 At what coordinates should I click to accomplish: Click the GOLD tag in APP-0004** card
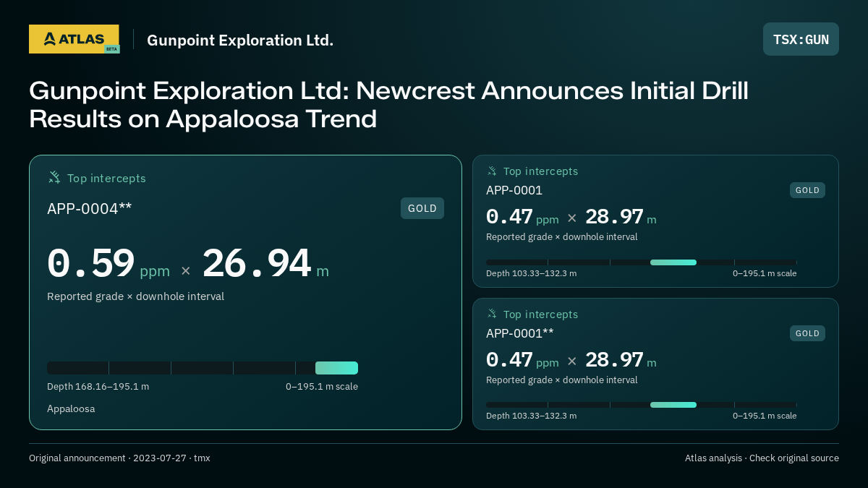pyautogui.click(x=422, y=208)
